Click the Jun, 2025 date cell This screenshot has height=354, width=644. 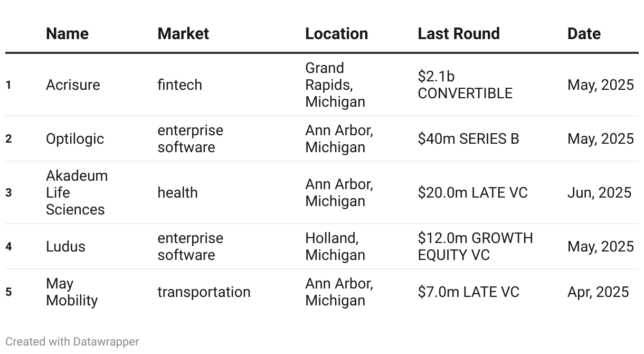click(599, 193)
